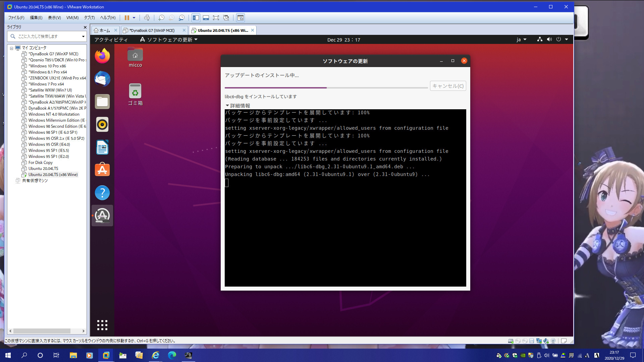Show applications grid in Ubuntu dock
Image resolution: width=644 pixels, height=362 pixels.
[x=102, y=325]
